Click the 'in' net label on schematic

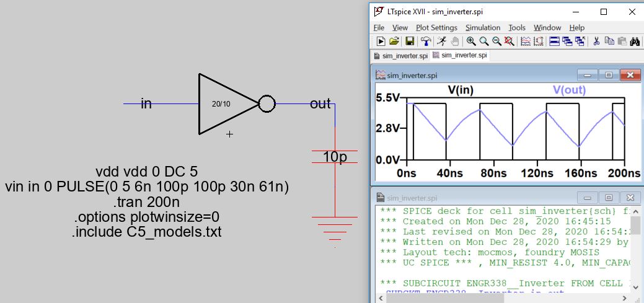pyautogui.click(x=146, y=104)
